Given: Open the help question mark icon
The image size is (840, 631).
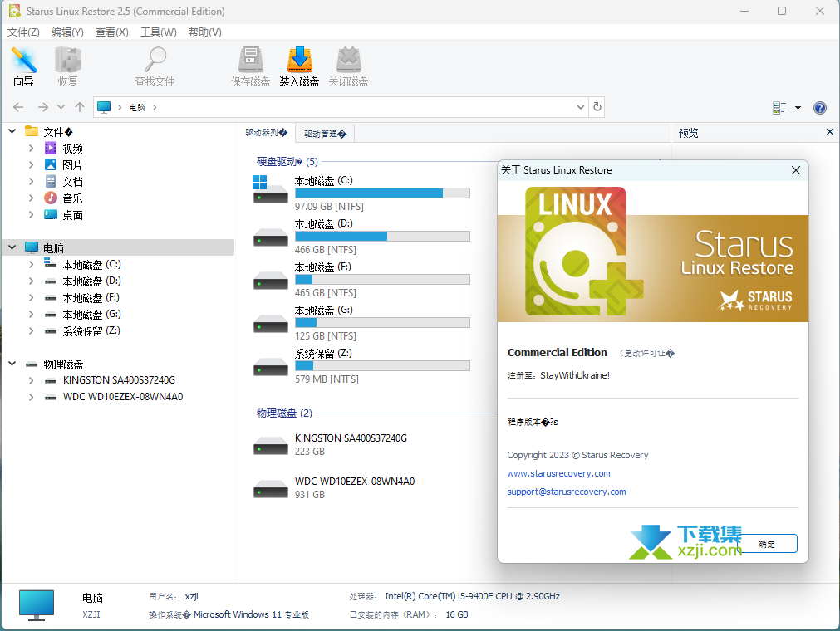Looking at the screenshot, I should [819, 108].
